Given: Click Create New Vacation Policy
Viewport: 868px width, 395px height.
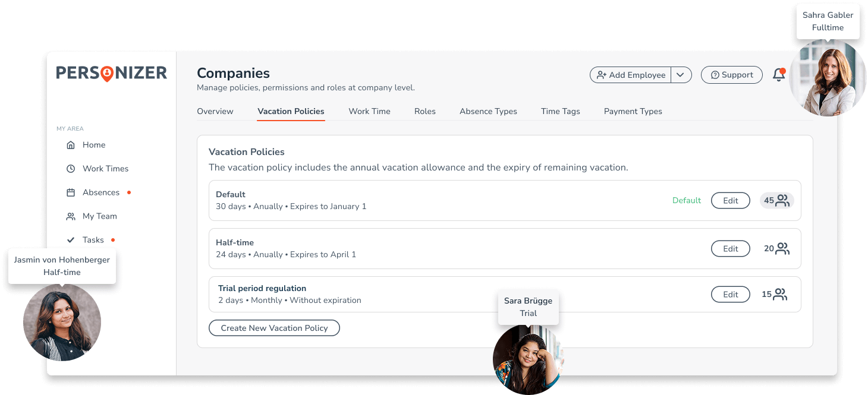Looking at the screenshot, I should click(274, 327).
